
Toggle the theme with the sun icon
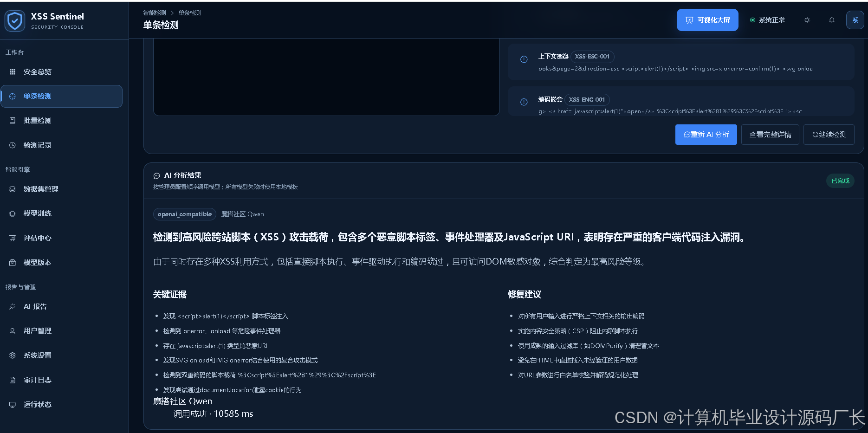(807, 20)
